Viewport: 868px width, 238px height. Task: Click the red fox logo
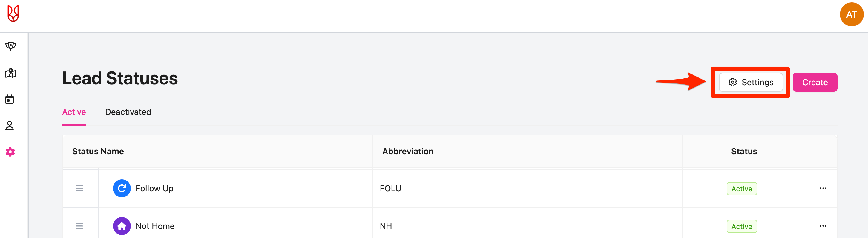tap(13, 14)
